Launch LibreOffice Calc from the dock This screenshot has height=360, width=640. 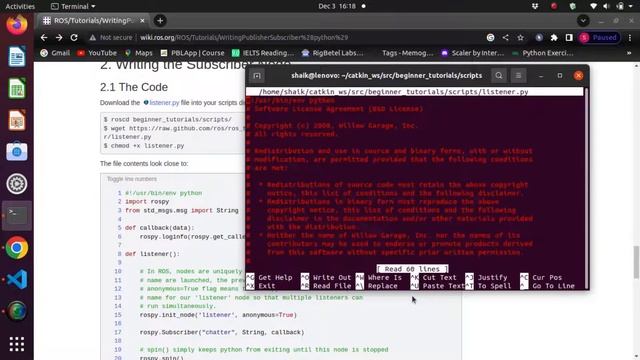(17, 88)
